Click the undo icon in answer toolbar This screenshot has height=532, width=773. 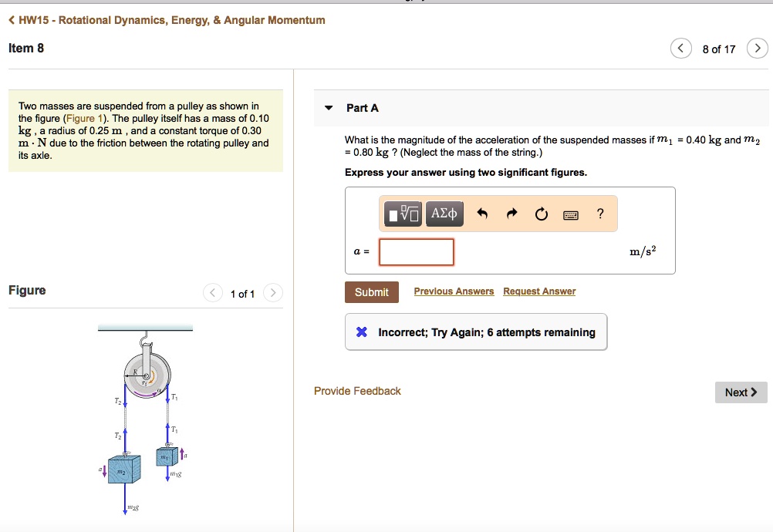(482, 214)
